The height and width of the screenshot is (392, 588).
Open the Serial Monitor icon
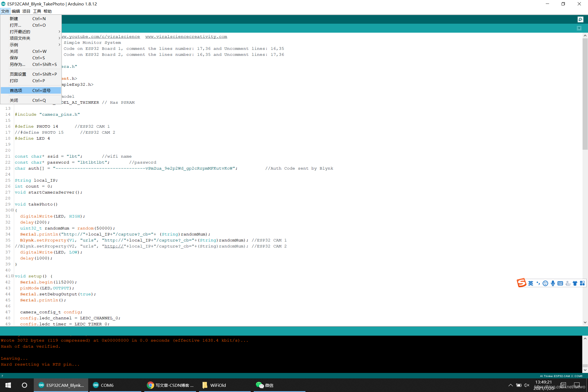tap(580, 19)
